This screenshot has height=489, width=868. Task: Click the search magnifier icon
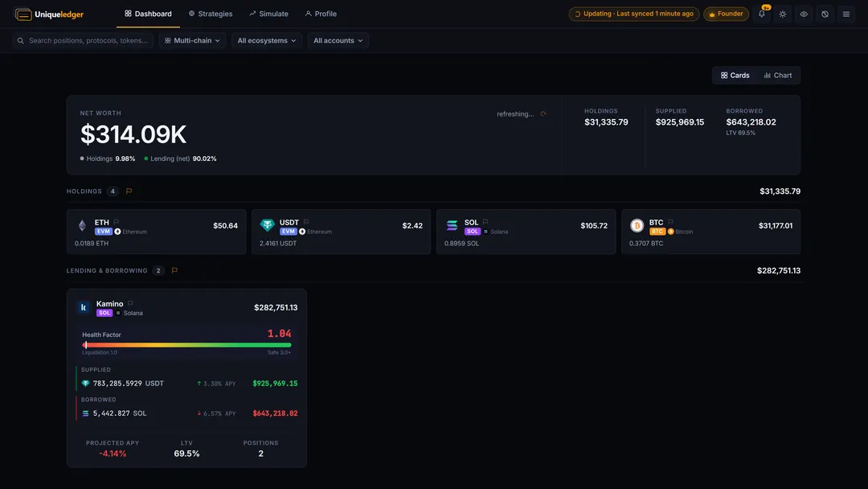[20, 40]
